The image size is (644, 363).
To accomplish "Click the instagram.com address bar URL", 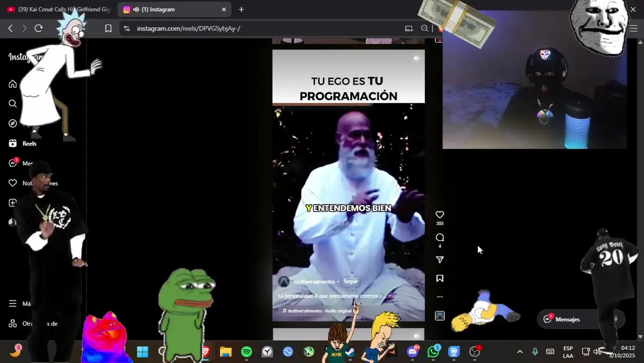I will (188, 28).
